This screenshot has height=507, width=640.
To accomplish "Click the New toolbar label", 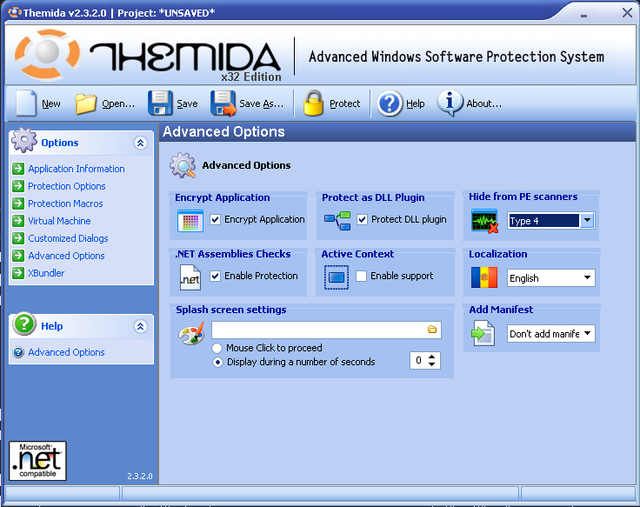I will 51,104.
